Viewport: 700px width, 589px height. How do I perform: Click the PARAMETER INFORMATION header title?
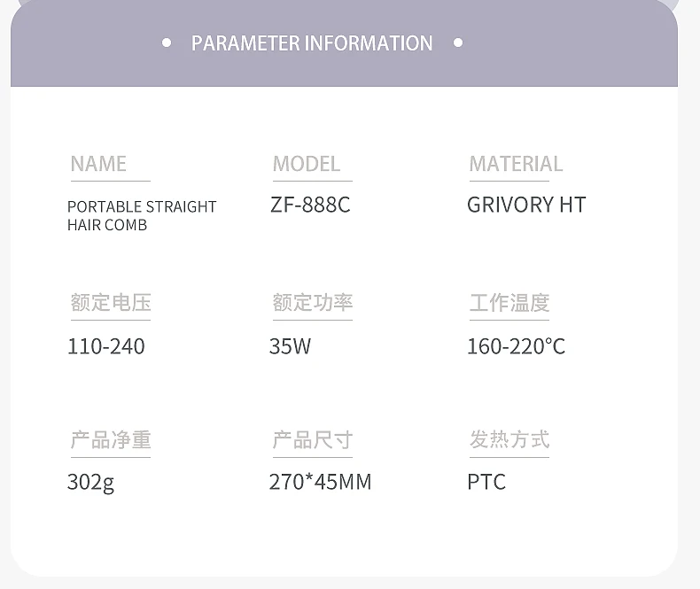(312, 43)
